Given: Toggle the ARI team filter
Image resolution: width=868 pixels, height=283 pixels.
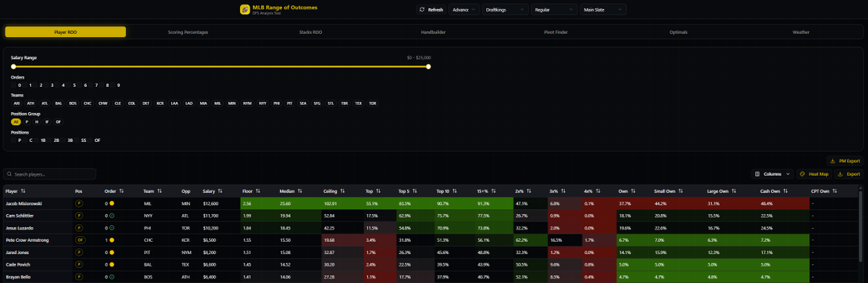Looking at the screenshot, I should 17,104.
